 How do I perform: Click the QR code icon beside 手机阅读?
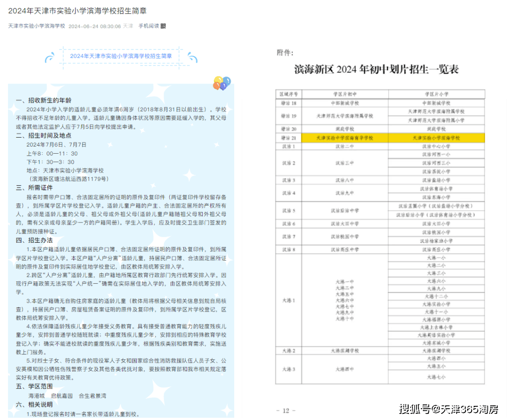(163, 26)
